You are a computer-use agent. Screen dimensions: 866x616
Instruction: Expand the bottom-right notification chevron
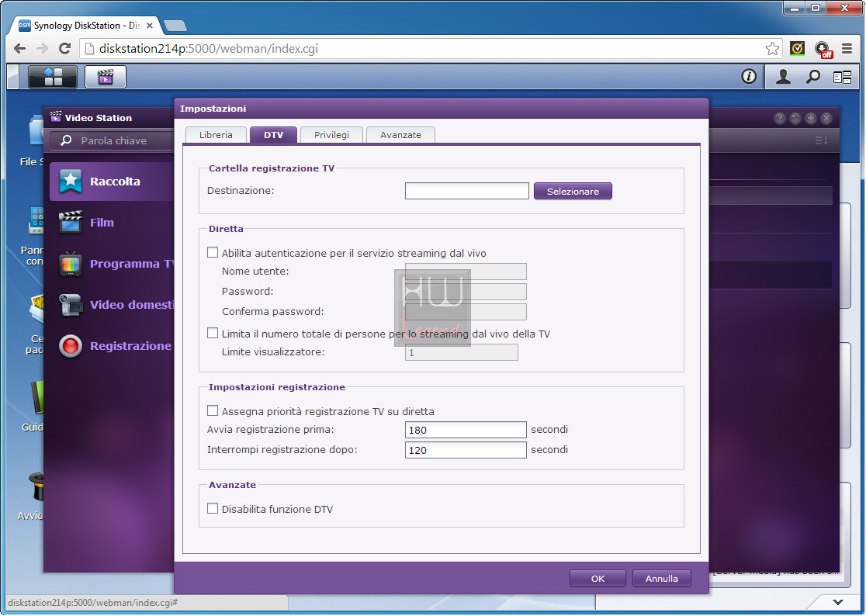tap(838, 602)
